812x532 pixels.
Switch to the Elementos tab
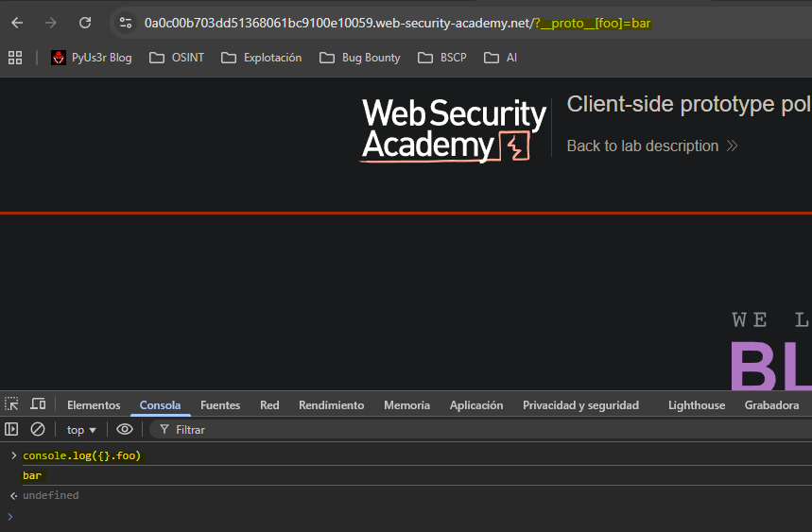pyautogui.click(x=94, y=405)
